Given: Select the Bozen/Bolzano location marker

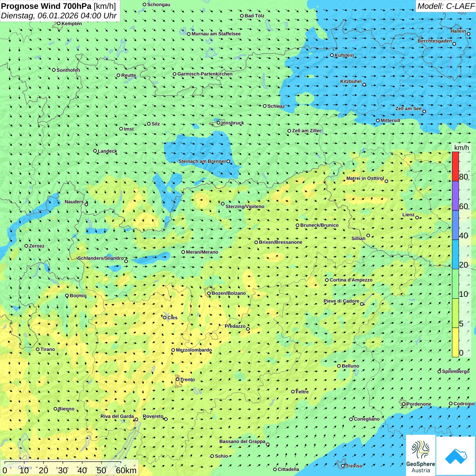Looking at the screenshot, I should (x=209, y=293).
